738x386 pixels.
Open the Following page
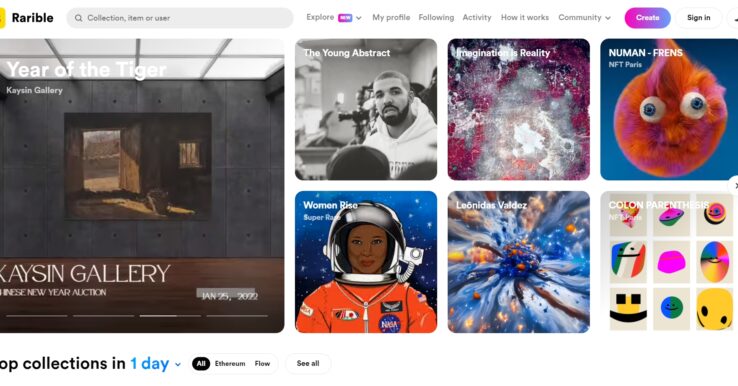pyautogui.click(x=436, y=17)
